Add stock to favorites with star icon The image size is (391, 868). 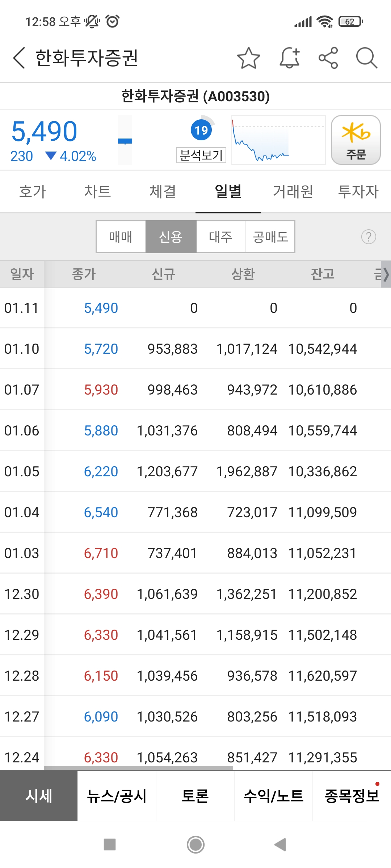pos(249,58)
